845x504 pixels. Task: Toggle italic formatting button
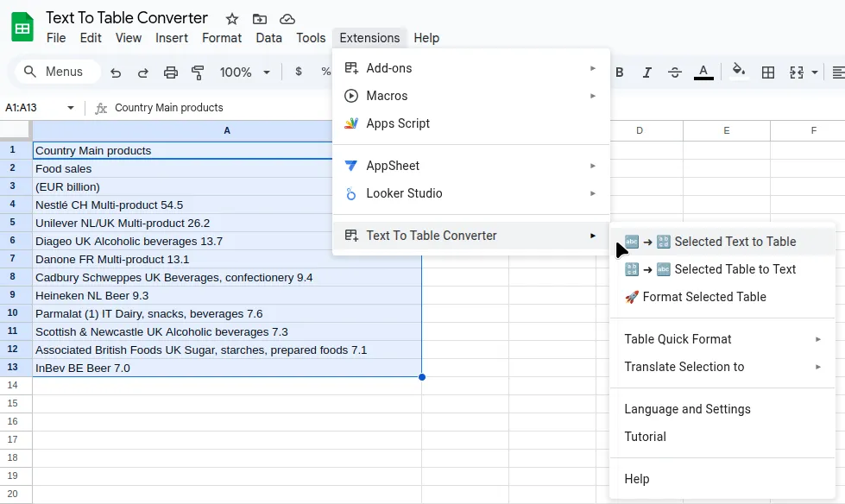pyautogui.click(x=646, y=72)
